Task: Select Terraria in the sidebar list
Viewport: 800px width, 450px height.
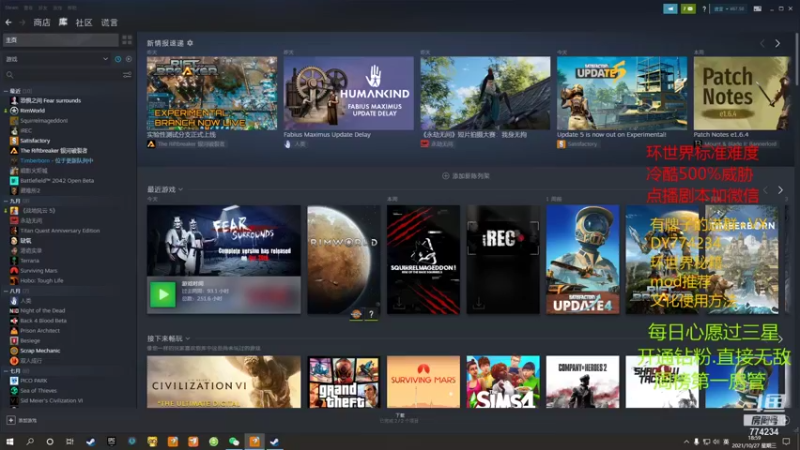Action: 30,261
